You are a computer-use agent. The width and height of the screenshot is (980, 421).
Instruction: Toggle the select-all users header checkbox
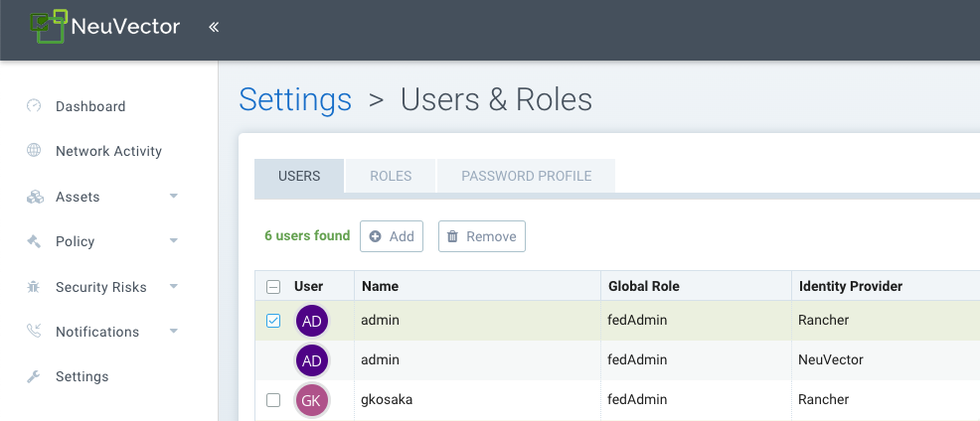(273, 287)
